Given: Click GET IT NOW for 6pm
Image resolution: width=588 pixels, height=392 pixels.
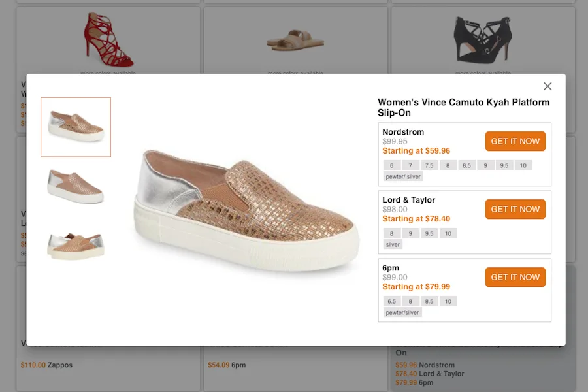Looking at the screenshot, I should (x=515, y=276).
